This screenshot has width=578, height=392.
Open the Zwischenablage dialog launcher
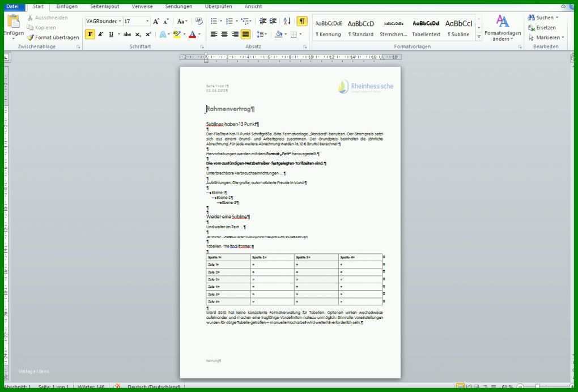(x=78, y=47)
